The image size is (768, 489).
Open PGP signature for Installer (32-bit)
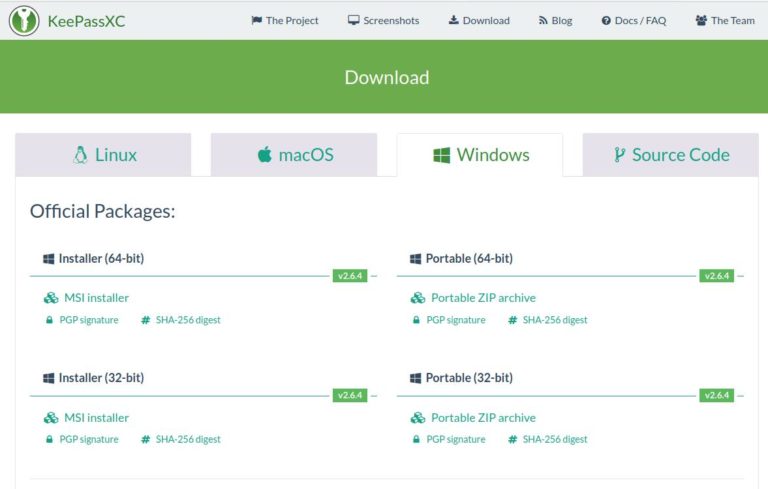(x=89, y=440)
